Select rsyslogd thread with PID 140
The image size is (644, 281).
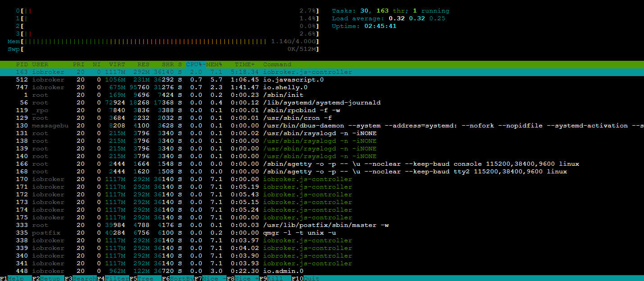click(322, 156)
